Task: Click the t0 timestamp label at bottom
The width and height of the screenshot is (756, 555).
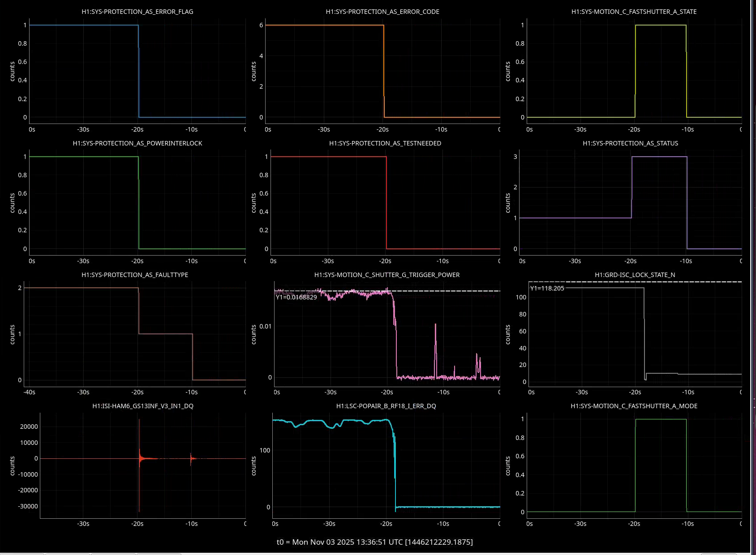Action: click(x=374, y=542)
